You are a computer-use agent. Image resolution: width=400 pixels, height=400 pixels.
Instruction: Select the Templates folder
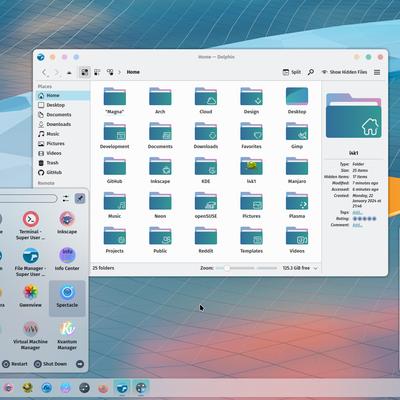point(251,240)
